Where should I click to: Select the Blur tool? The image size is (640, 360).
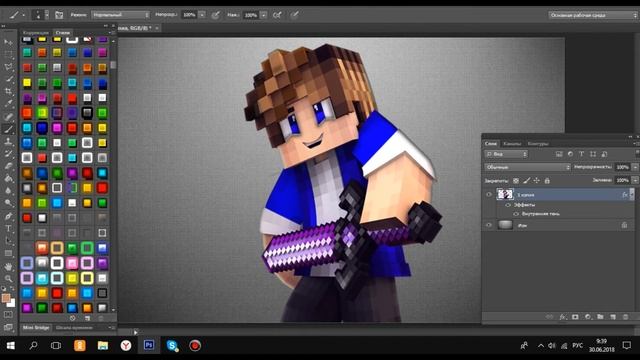coord(8,191)
